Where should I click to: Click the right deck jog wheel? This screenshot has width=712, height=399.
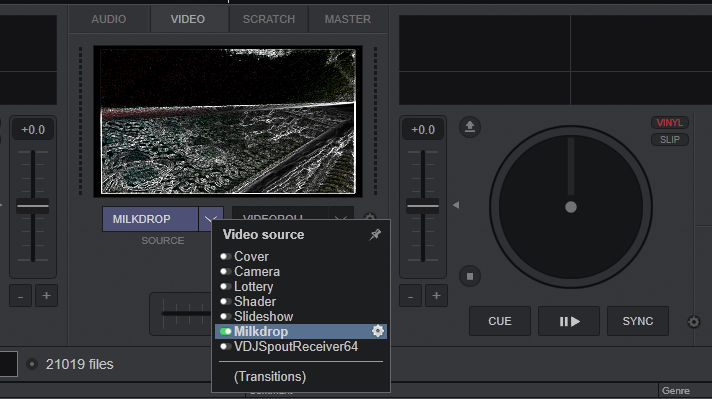pyautogui.click(x=571, y=207)
